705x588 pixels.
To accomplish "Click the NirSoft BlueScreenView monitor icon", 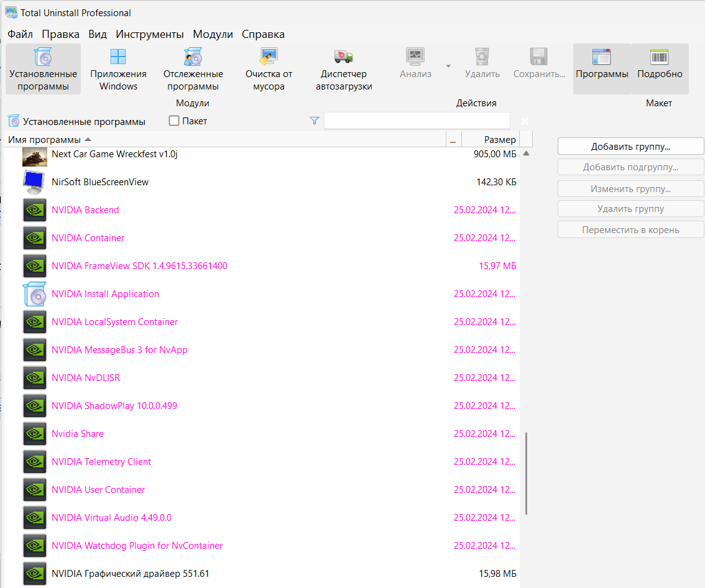I will [x=34, y=182].
